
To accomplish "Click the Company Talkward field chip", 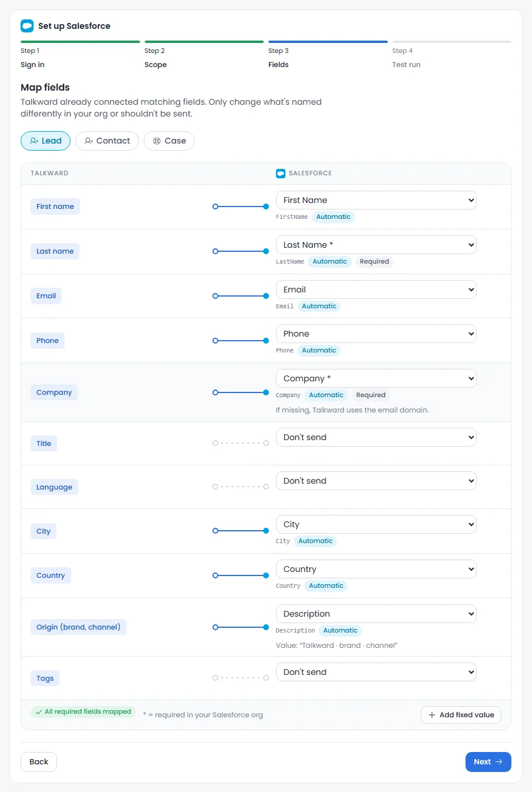I will [54, 392].
